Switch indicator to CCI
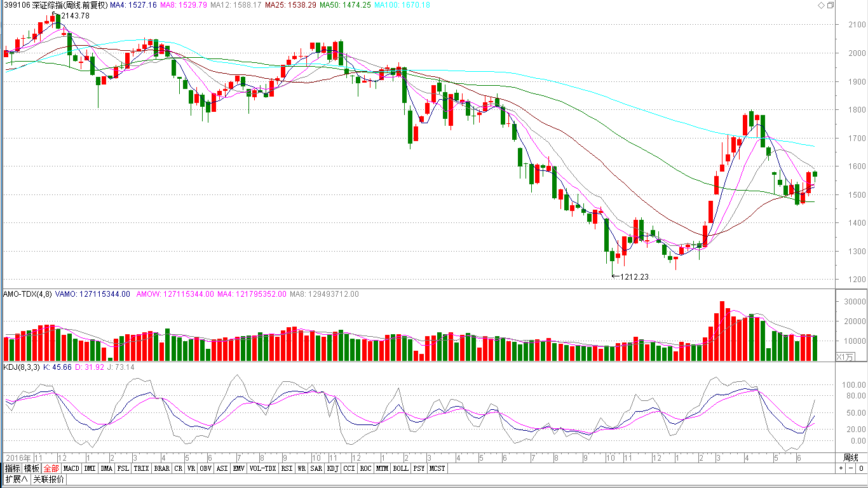This screenshot has height=488, width=868. pyautogui.click(x=349, y=468)
